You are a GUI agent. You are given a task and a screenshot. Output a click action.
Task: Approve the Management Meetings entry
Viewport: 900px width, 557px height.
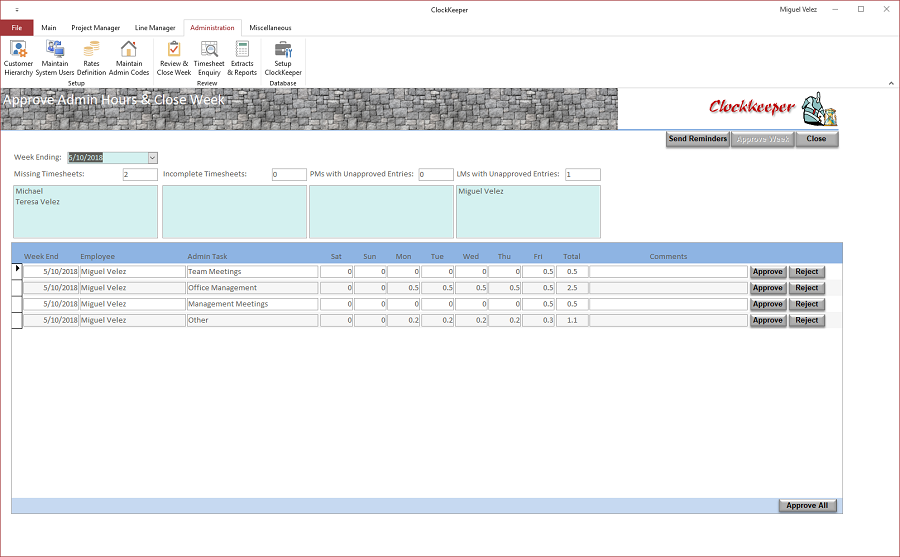768,304
